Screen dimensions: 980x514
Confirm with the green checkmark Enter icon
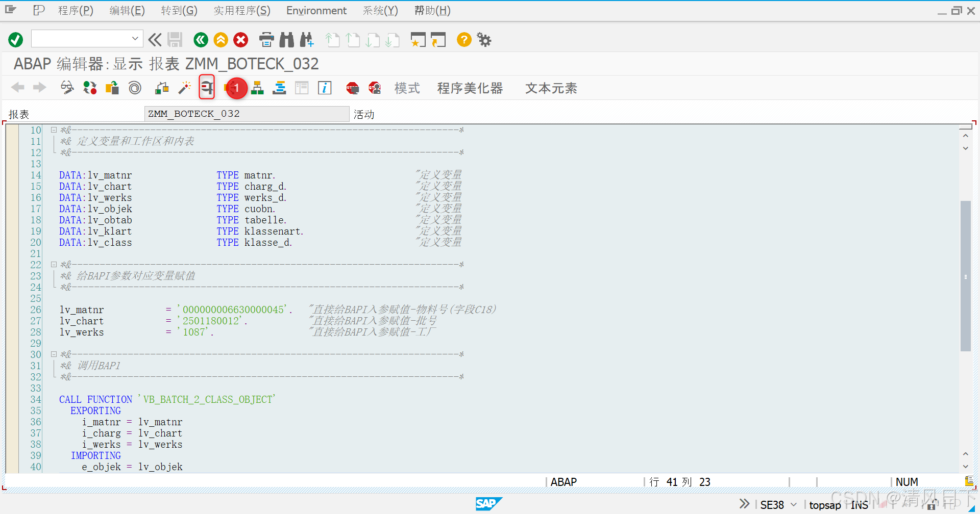click(x=15, y=39)
